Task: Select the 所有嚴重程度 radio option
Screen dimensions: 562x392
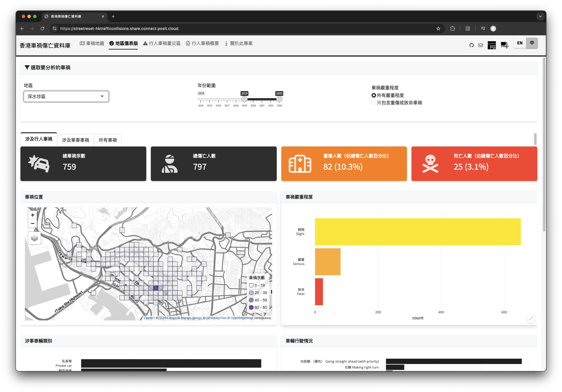Action: pos(374,95)
